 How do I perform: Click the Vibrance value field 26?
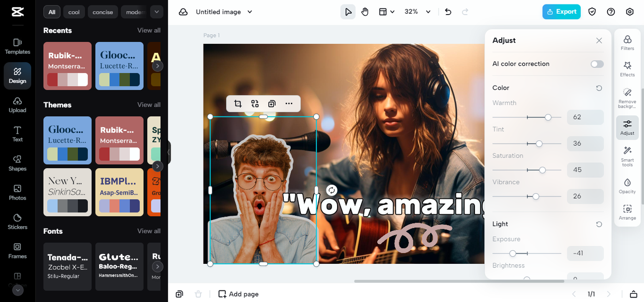pyautogui.click(x=585, y=196)
